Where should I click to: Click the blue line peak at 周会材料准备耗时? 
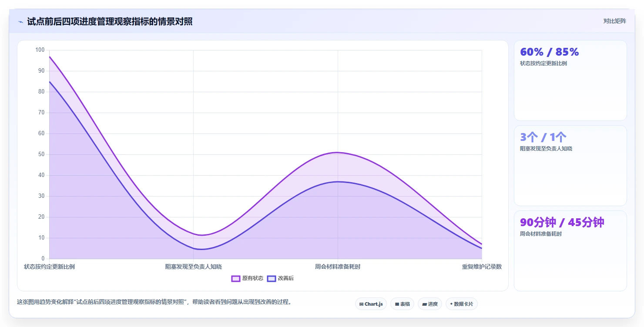[338, 182]
